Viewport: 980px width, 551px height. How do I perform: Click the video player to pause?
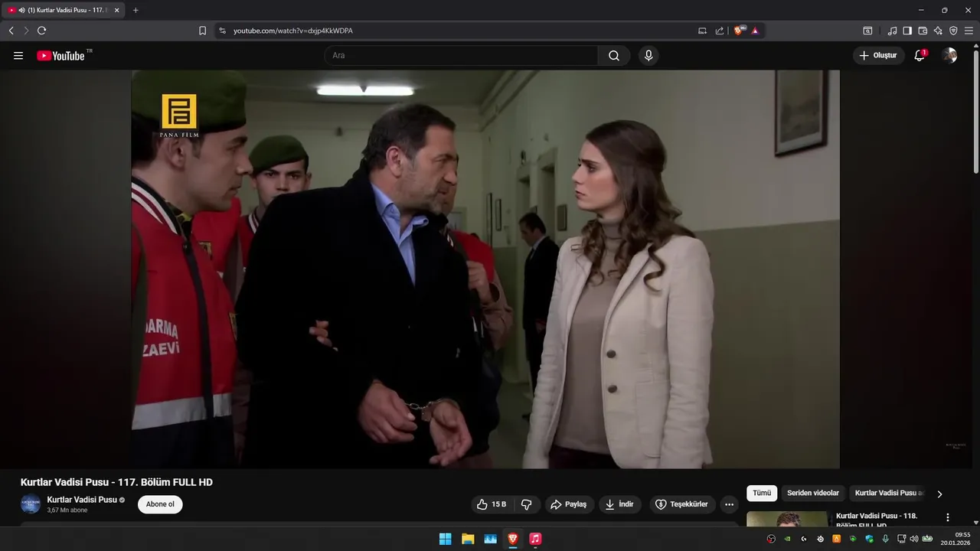[x=485, y=269]
